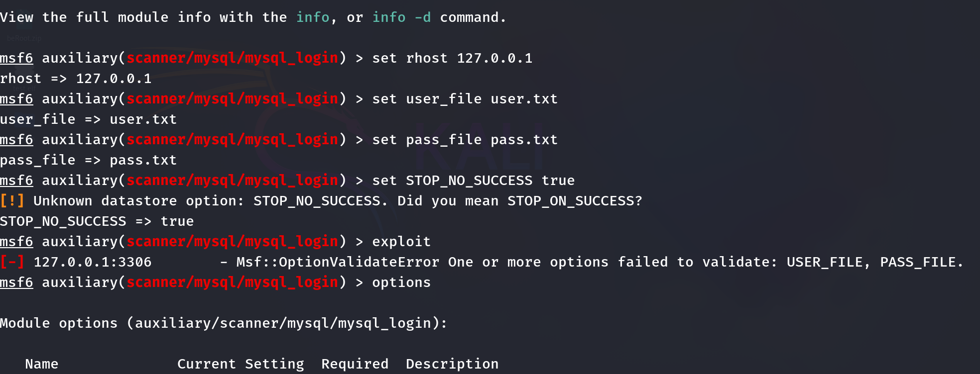Click the "Required" column header

point(355,364)
